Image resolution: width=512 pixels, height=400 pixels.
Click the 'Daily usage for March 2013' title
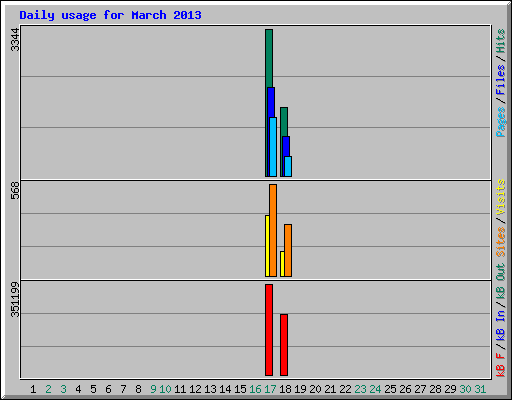(110, 15)
